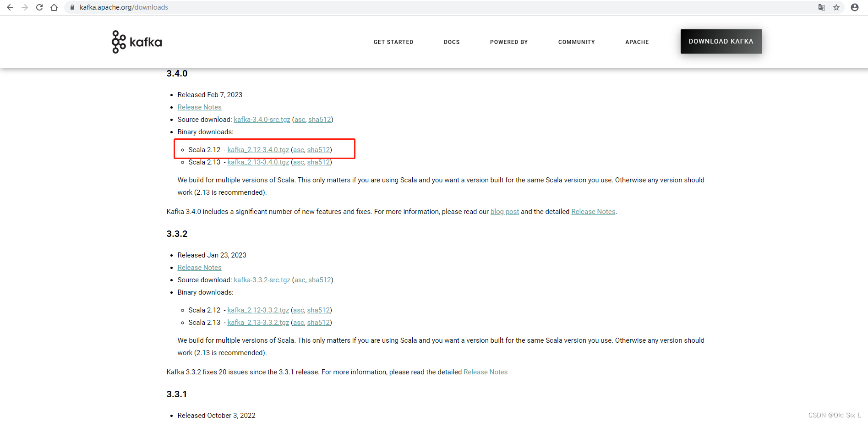Open asc link for kafka_2.12-3.3.2.tgz

[x=299, y=310]
